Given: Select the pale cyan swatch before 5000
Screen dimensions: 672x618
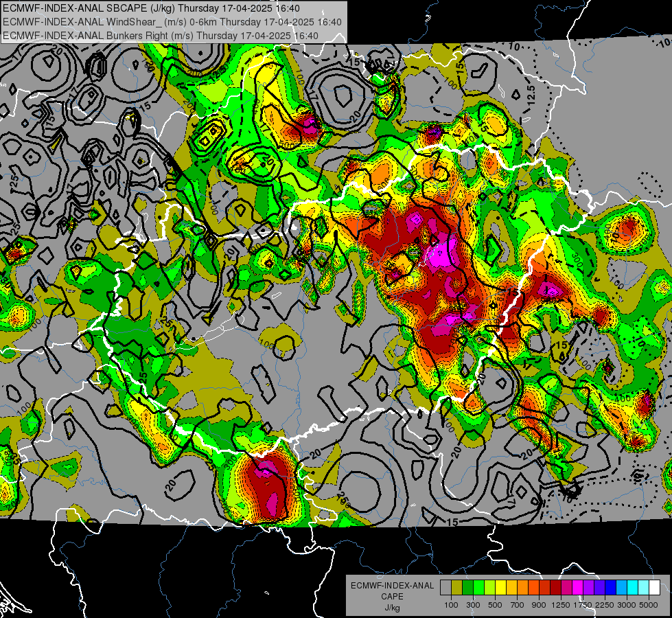Looking at the screenshot, I should point(643,587).
